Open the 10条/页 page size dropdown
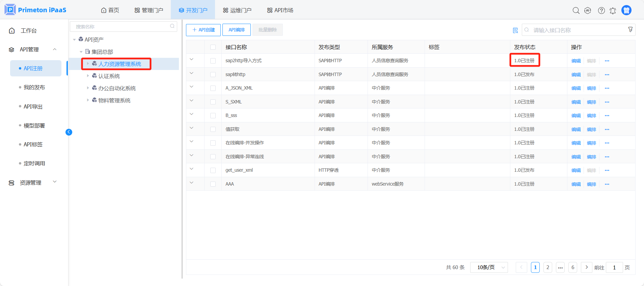This screenshot has width=644, height=286. click(489, 267)
